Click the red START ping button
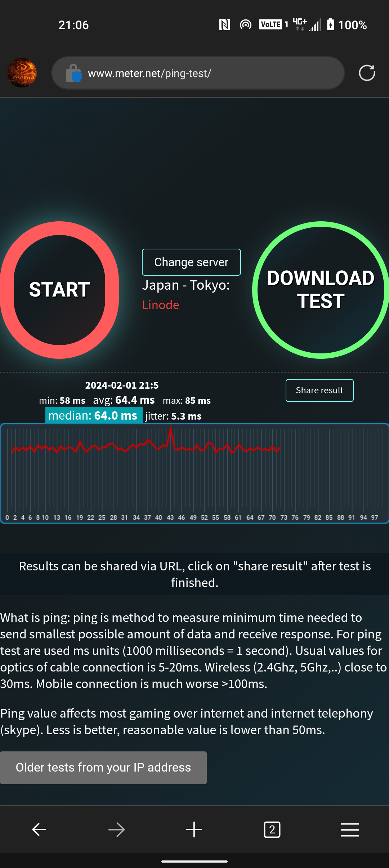 tap(59, 290)
